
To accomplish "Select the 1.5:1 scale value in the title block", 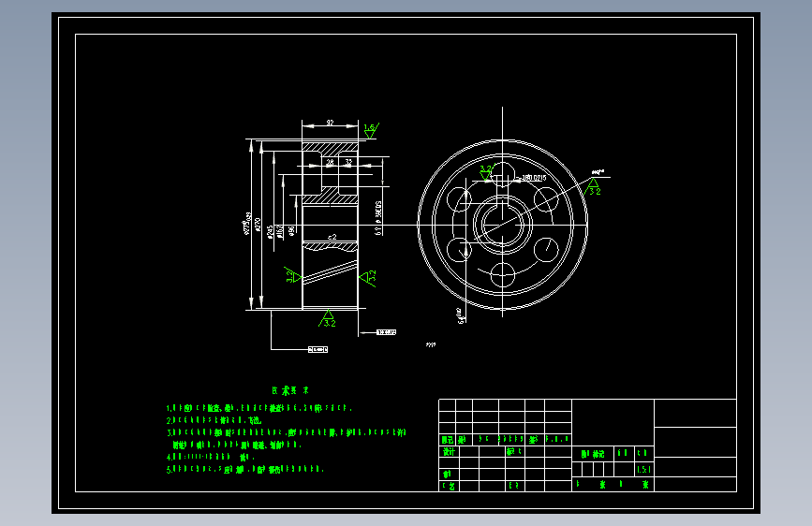I will (643, 470).
